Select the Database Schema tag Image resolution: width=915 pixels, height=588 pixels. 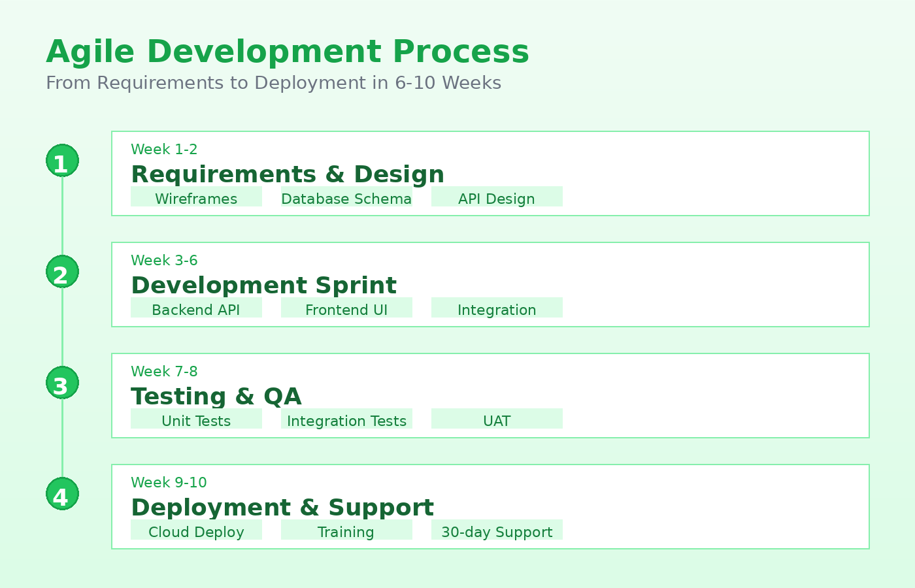click(346, 197)
